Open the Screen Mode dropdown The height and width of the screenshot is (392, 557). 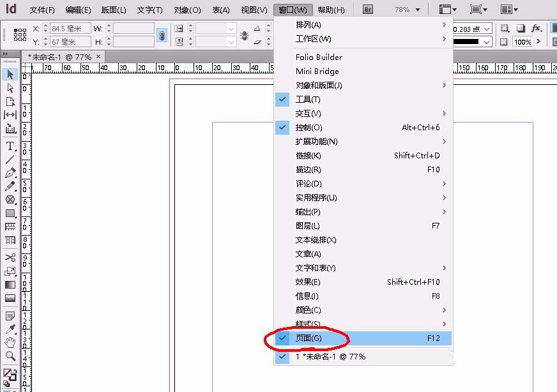point(477,9)
